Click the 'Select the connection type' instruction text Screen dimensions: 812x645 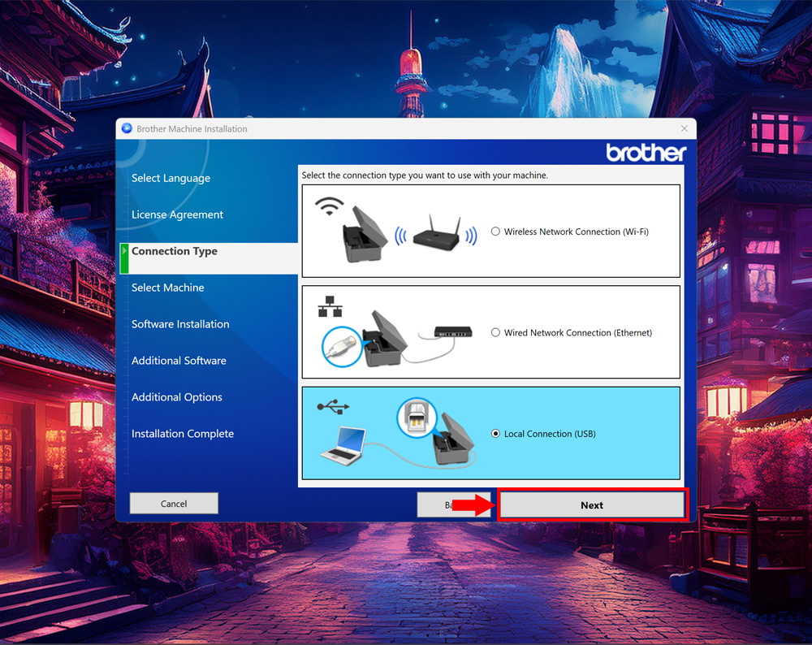coord(425,175)
